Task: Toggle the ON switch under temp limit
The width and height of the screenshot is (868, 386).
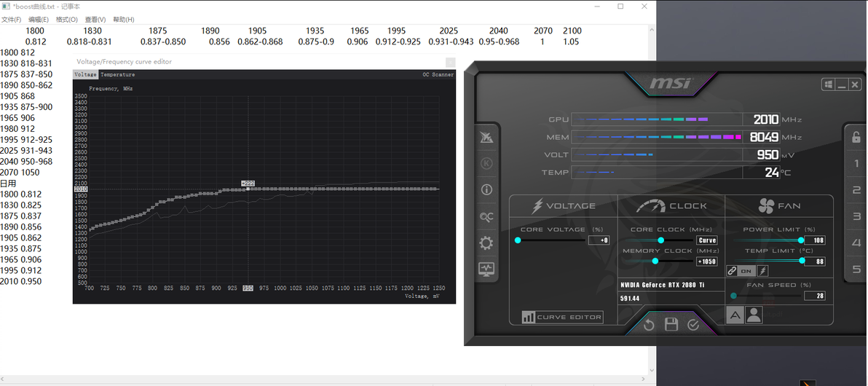Action: coord(746,271)
